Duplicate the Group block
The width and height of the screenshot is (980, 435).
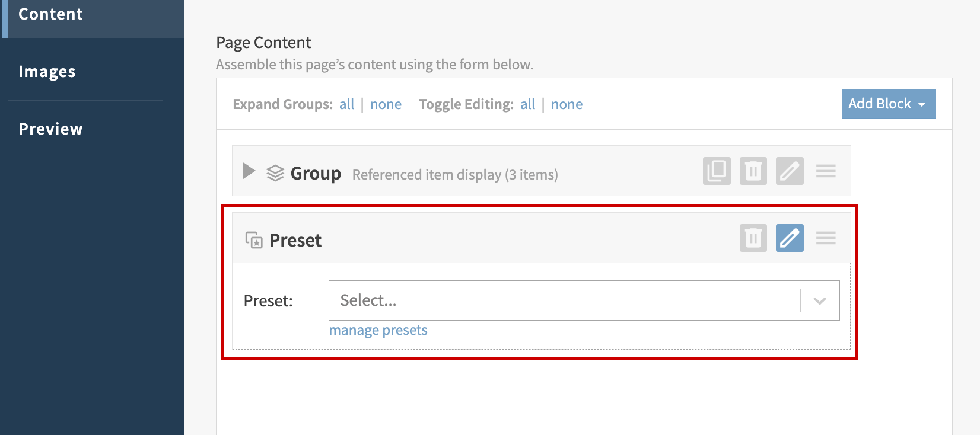[717, 171]
